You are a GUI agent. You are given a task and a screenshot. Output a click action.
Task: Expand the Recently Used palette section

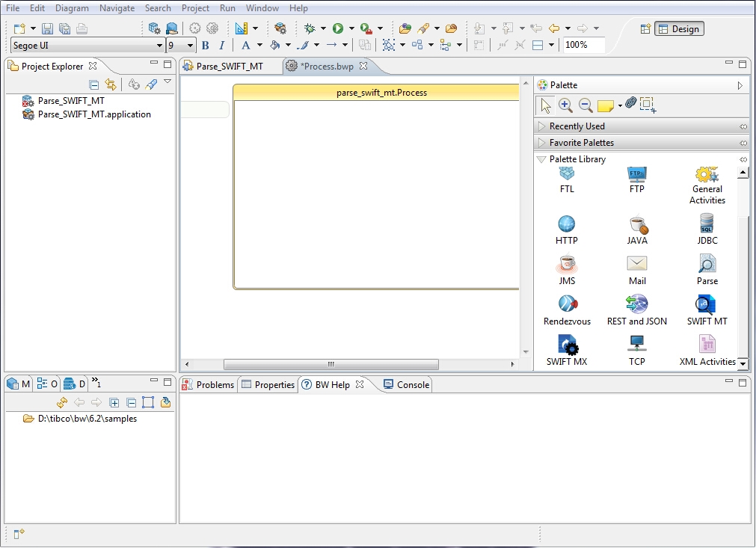pos(542,126)
